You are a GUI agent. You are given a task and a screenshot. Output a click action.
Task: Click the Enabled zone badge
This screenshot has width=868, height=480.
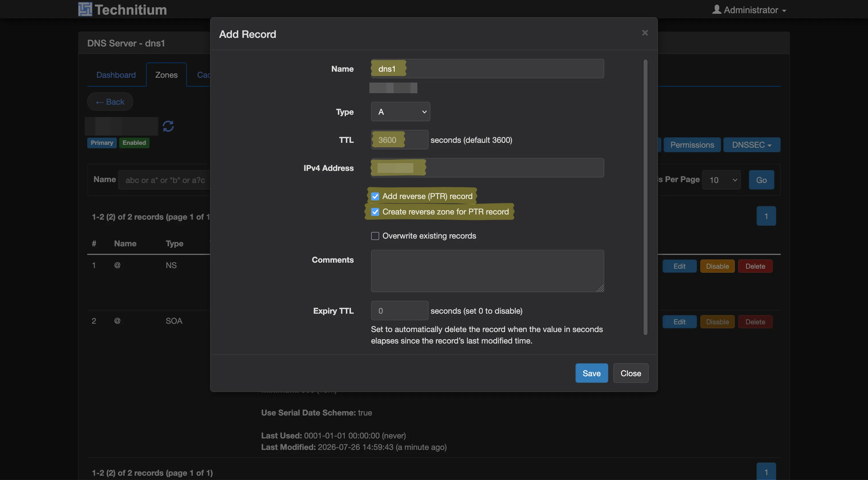tap(134, 143)
